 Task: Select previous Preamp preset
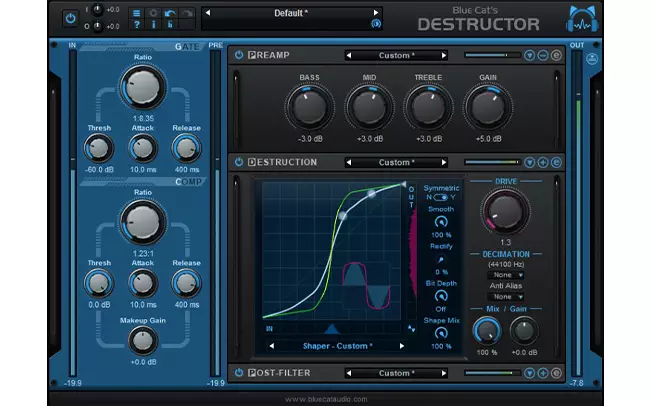point(349,55)
